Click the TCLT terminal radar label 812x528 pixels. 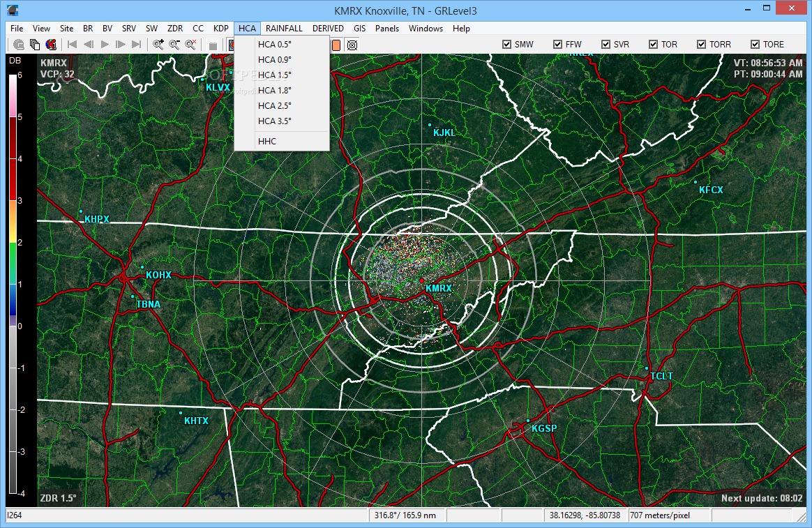(x=661, y=376)
